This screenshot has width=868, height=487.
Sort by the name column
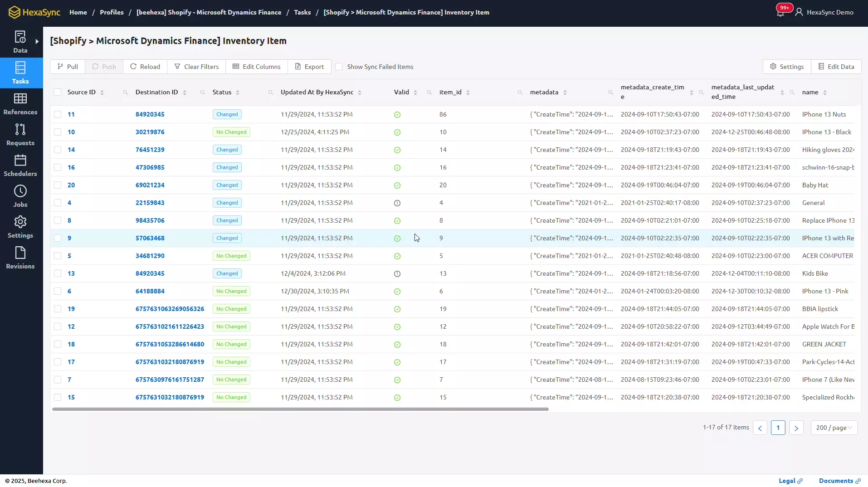pyautogui.click(x=825, y=93)
